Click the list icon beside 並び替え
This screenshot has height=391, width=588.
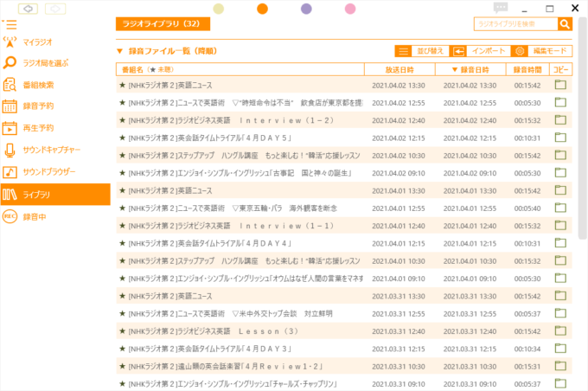pyautogui.click(x=404, y=51)
